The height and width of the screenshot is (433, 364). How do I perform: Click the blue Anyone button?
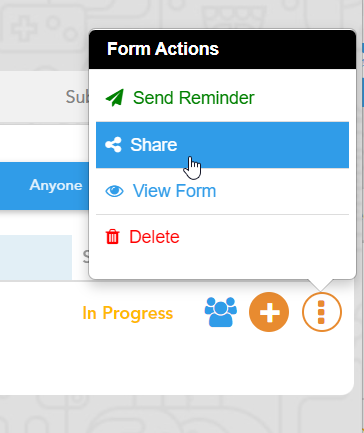tap(44, 186)
